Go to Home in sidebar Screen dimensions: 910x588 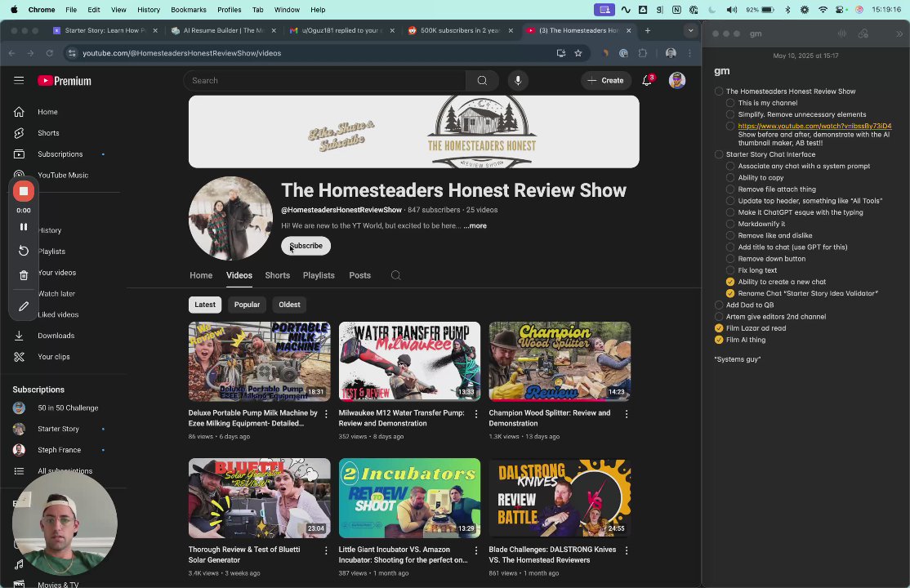[47, 112]
